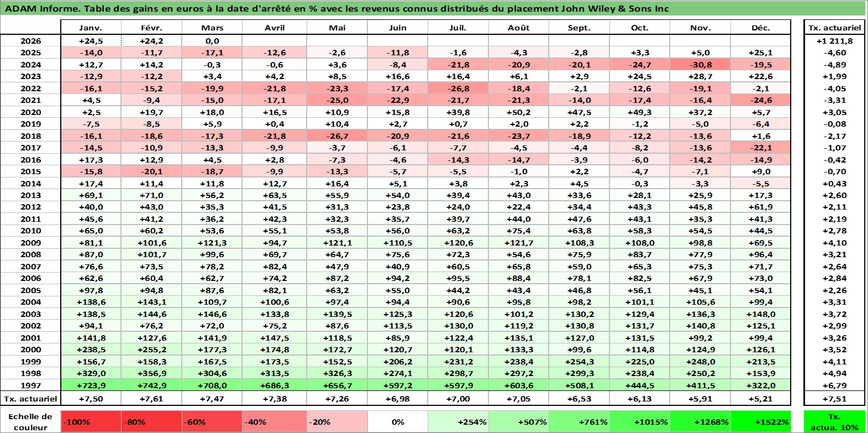The image size is (868, 433).
Task: Select the -14,7 cell for August 2016
Action: (518, 160)
